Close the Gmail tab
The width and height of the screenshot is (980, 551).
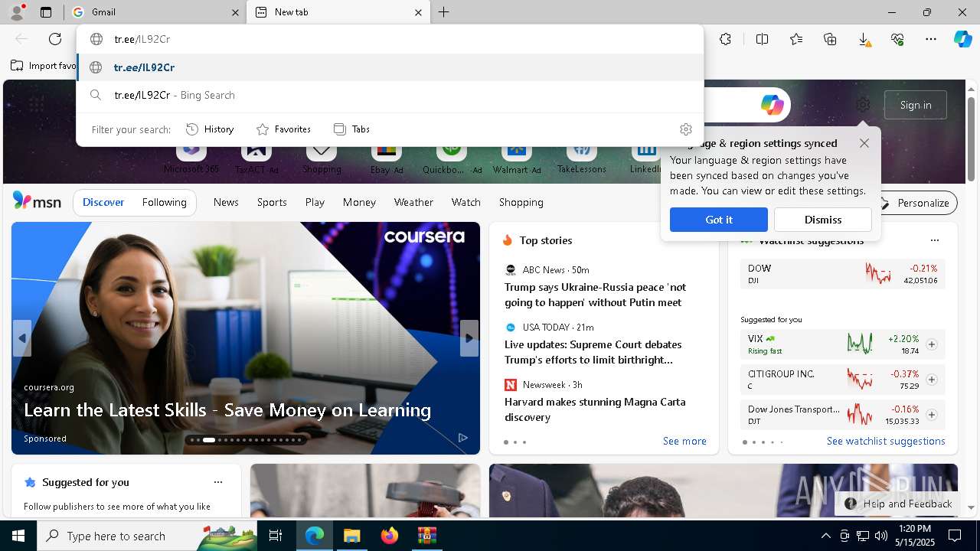click(x=235, y=12)
